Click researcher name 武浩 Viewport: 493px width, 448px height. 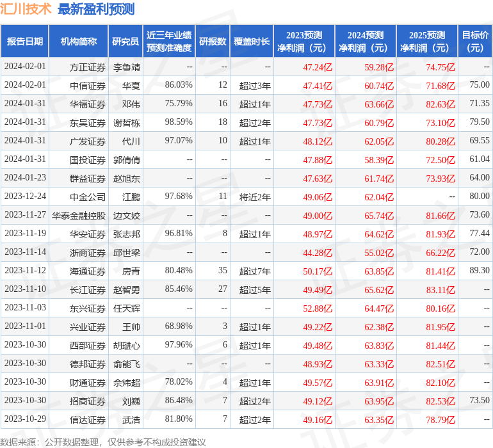tap(131, 419)
